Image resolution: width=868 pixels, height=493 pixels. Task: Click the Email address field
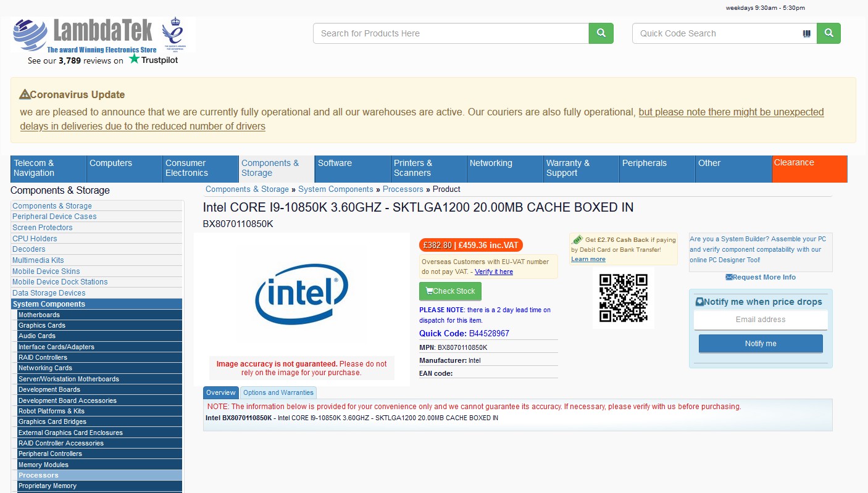pyautogui.click(x=761, y=320)
